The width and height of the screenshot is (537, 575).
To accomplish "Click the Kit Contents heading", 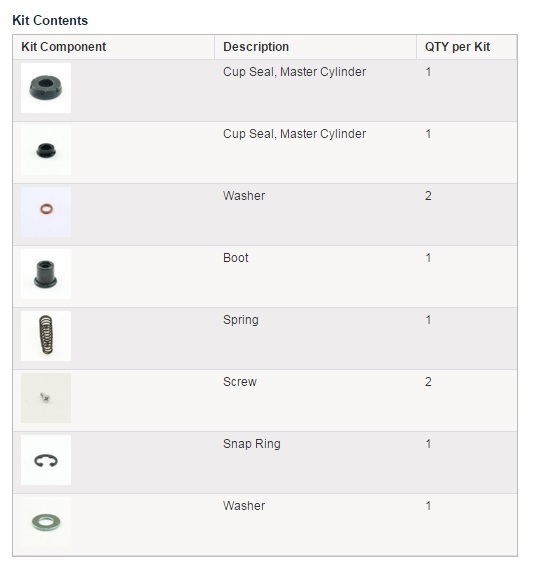I will pos(50,21).
